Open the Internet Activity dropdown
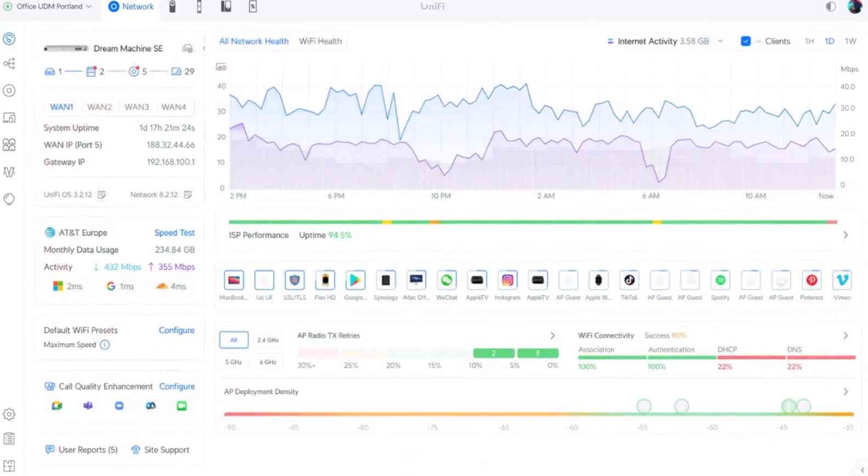 (720, 41)
